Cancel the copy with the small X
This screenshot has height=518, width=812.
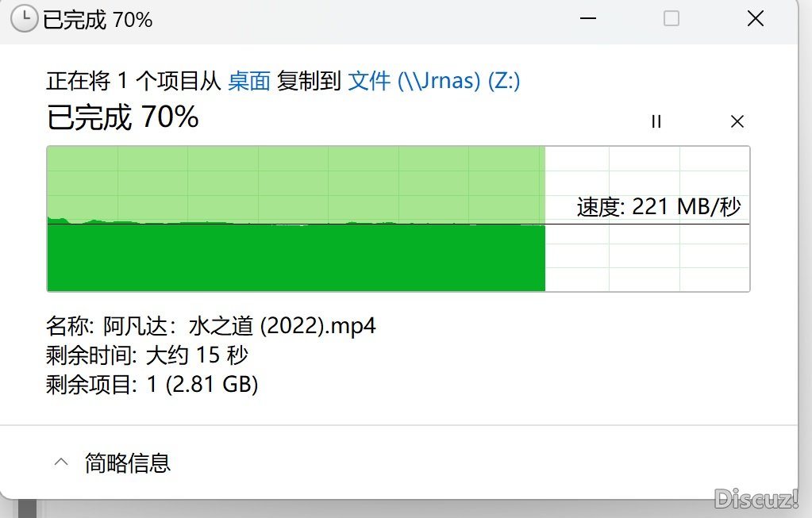pos(737,121)
